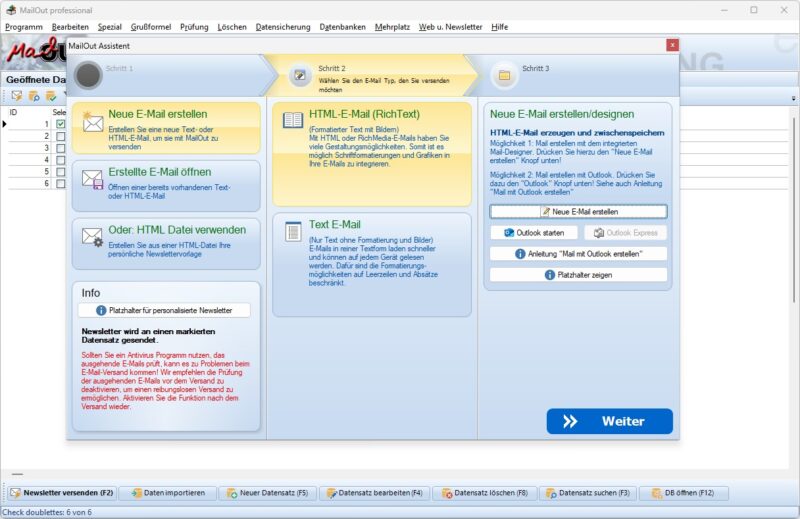Click the Schritt 1 round gray icon
The height and width of the screenshot is (519, 800).
[x=88, y=76]
